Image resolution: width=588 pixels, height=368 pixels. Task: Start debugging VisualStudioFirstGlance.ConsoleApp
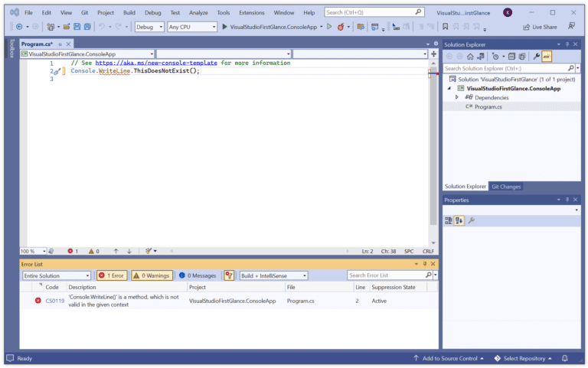(270, 27)
